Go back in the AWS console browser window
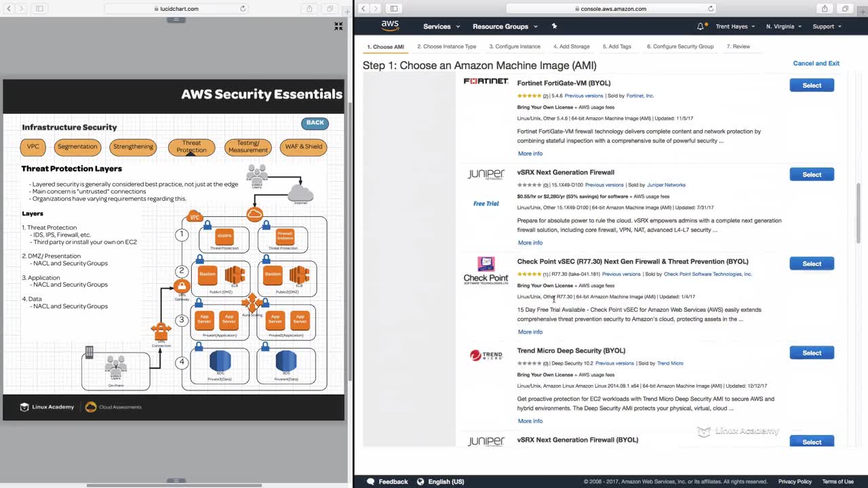 point(363,9)
